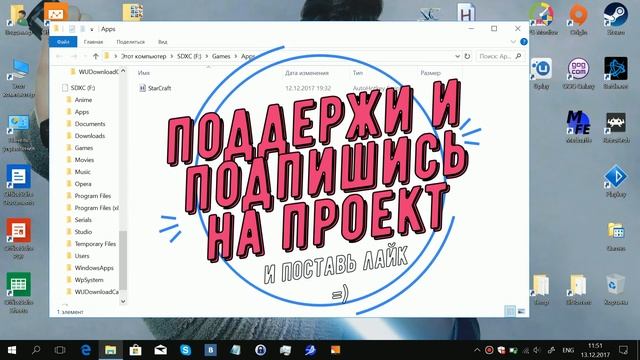Open the Games folder in tree
640x360 pixels.
point(84,148)
